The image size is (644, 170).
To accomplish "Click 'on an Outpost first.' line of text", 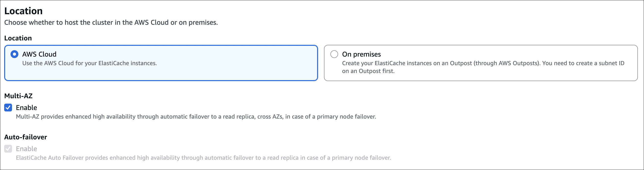I will click(368, 71).
